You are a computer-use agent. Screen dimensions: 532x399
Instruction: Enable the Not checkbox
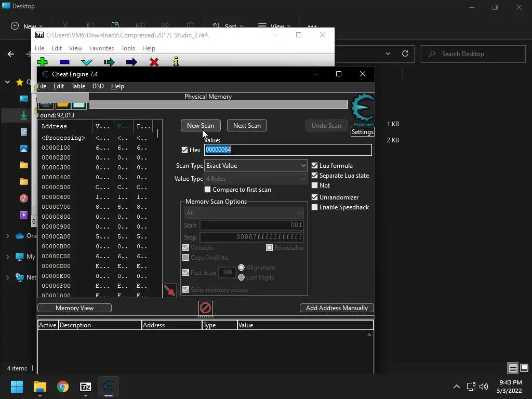pos(314,185)
